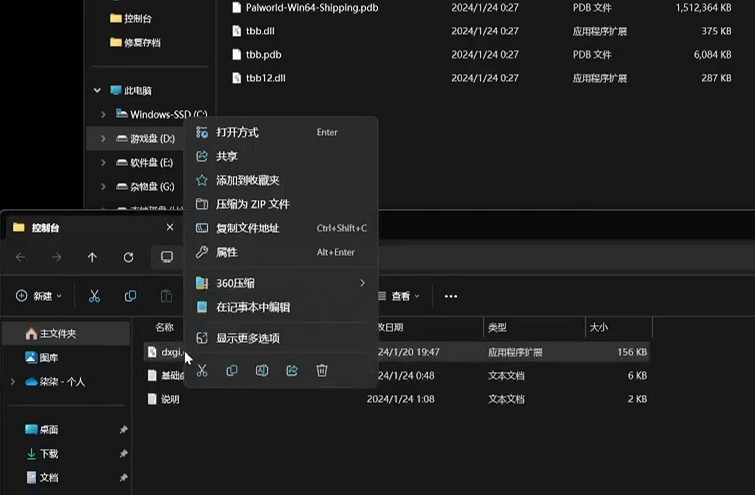Click the copy icon in 控制台 window toolbar
This screenshot has height=495, width=755.
point(130,296)
